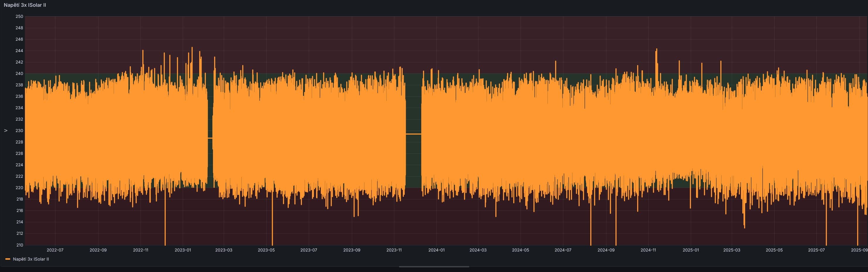The height and width of the screenshot is (272, 868).
Task: Click the 2023-11 x-axis label
Action: pos(394,250)
